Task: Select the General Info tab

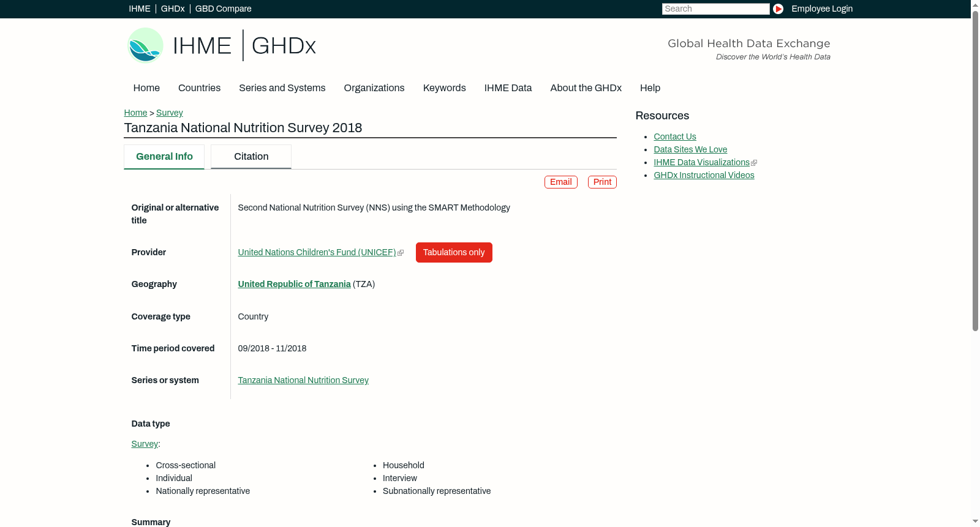Action: 164,157
